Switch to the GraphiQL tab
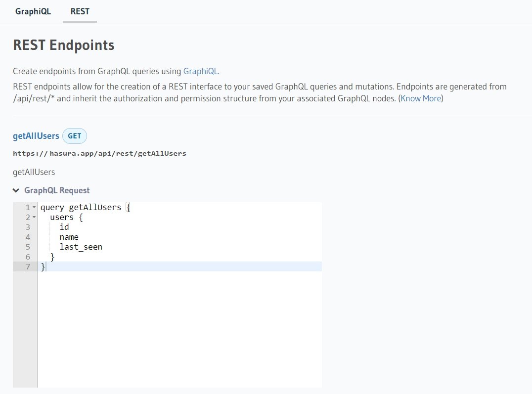 [33, 11]
